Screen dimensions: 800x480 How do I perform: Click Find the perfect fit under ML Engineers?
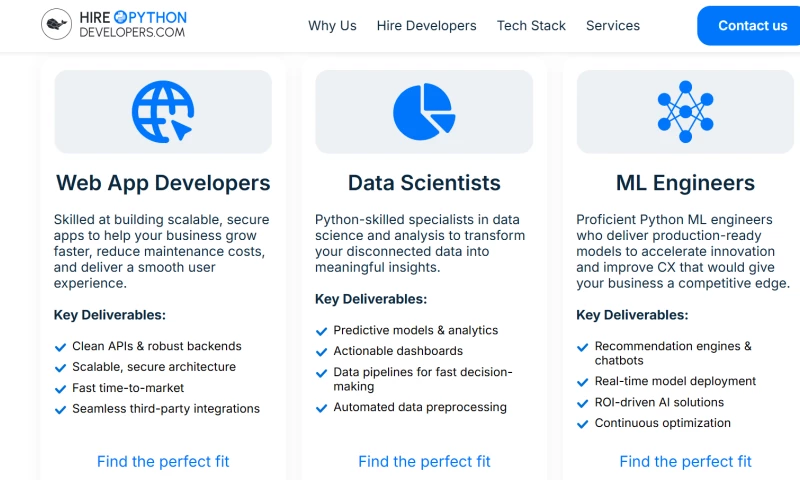[685, 461]
